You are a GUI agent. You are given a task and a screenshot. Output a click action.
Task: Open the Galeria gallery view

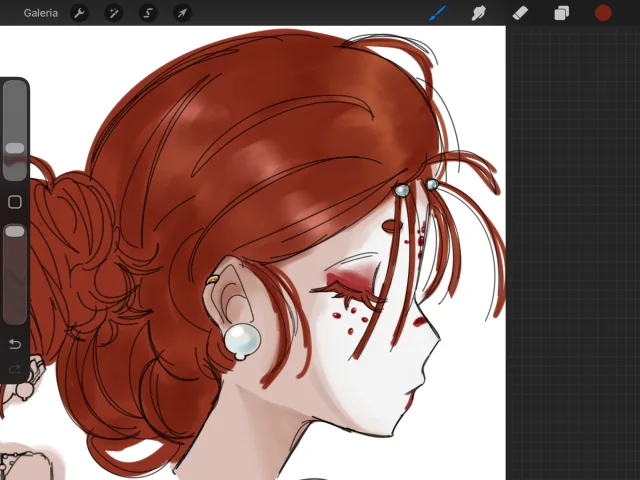(40, 13)
